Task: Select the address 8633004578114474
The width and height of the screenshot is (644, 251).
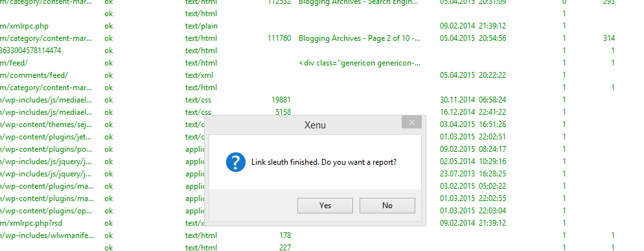Action: tap(31, 51)
